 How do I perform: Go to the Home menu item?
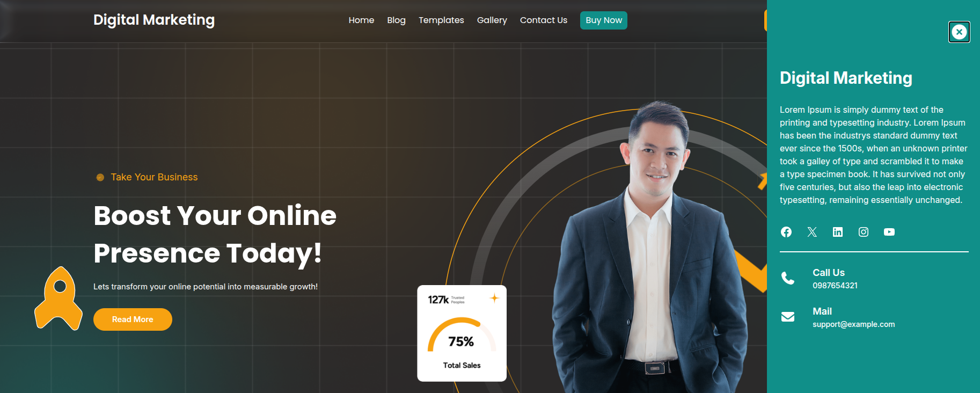361,20
